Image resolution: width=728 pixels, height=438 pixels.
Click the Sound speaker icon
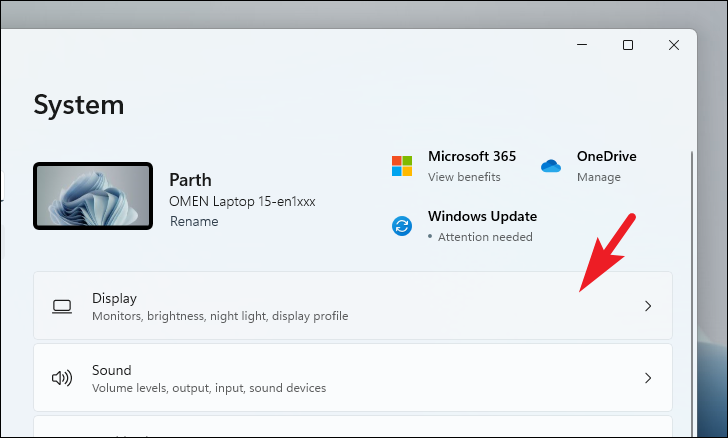(x=62, y=378)
